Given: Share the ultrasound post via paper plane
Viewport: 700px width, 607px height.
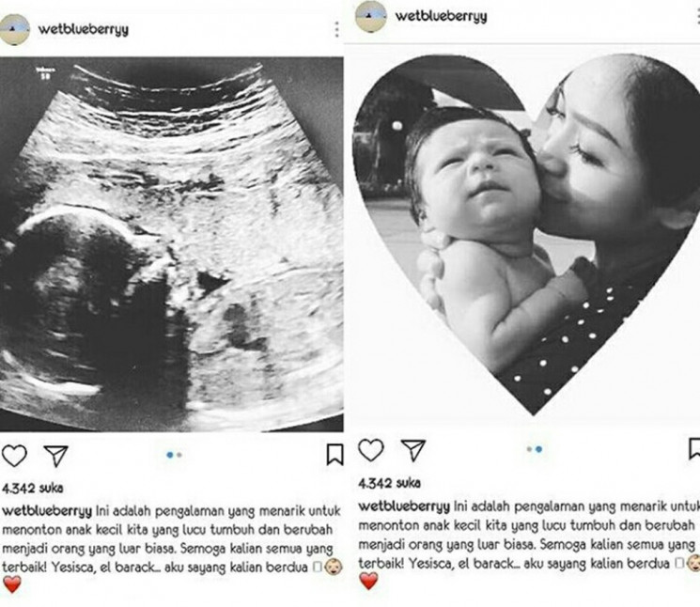Looking at the screenshot, I should pyautogui.click(x=55, y=456).
